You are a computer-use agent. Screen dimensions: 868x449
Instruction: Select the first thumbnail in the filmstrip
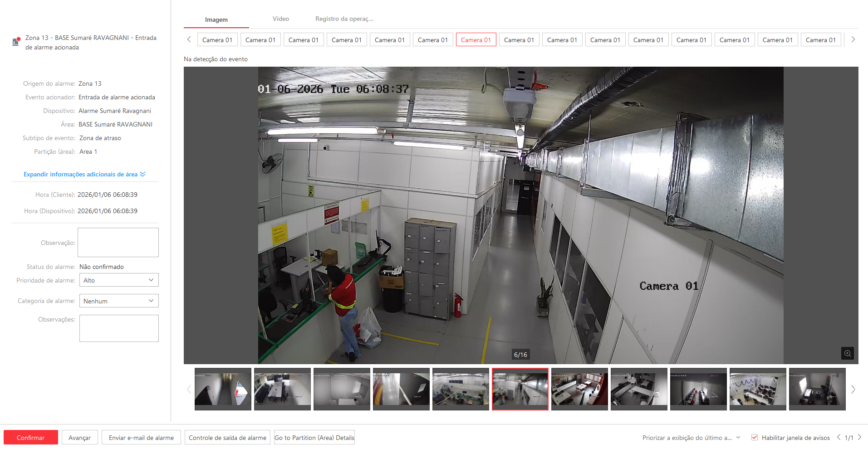(223, 389)
